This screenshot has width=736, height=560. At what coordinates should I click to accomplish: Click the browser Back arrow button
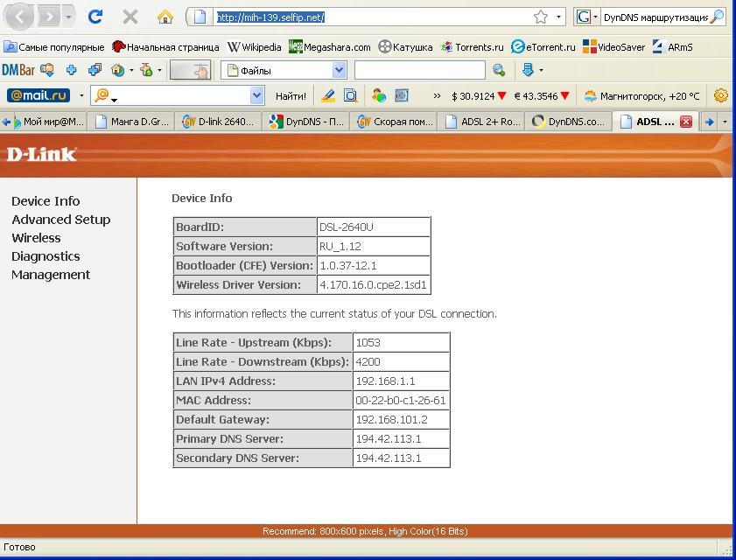tap(18, 17)
